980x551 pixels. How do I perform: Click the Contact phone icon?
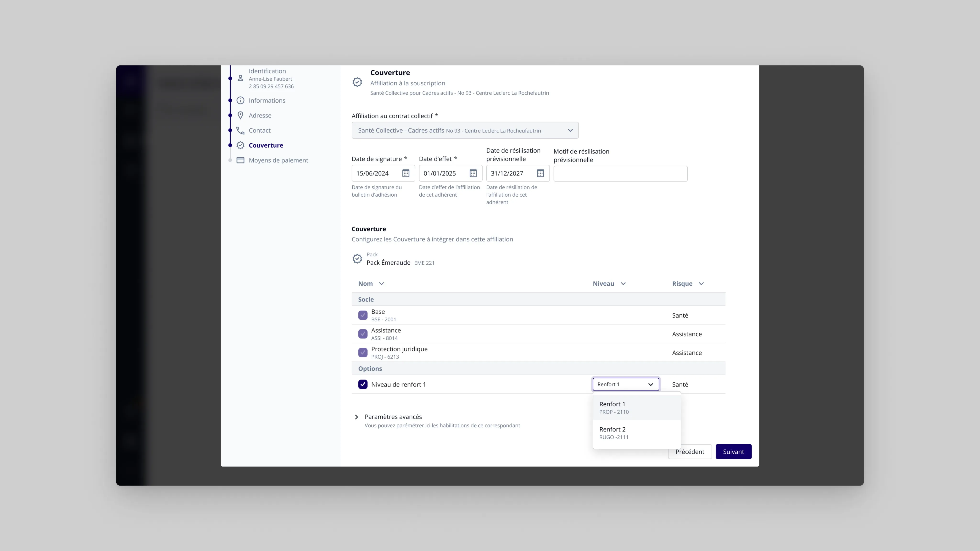[x=240, y=130]
